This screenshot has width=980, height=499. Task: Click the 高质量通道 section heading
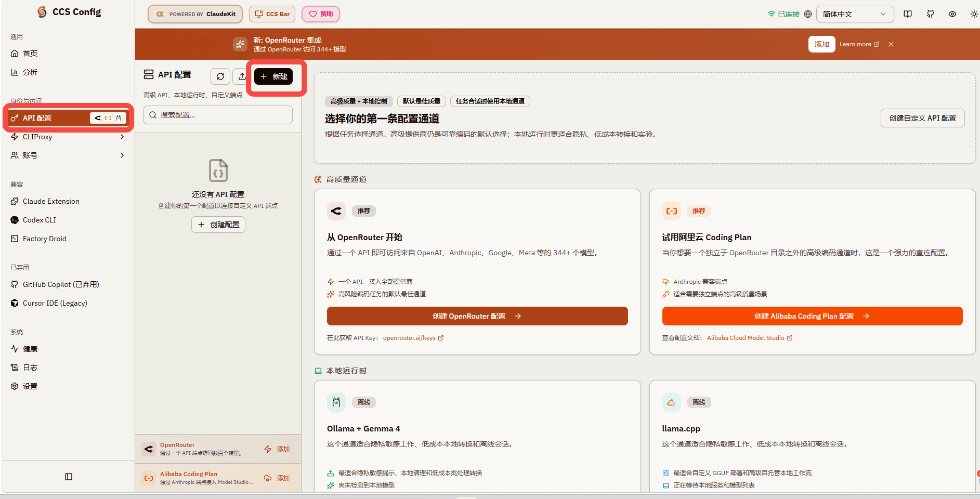341,179
